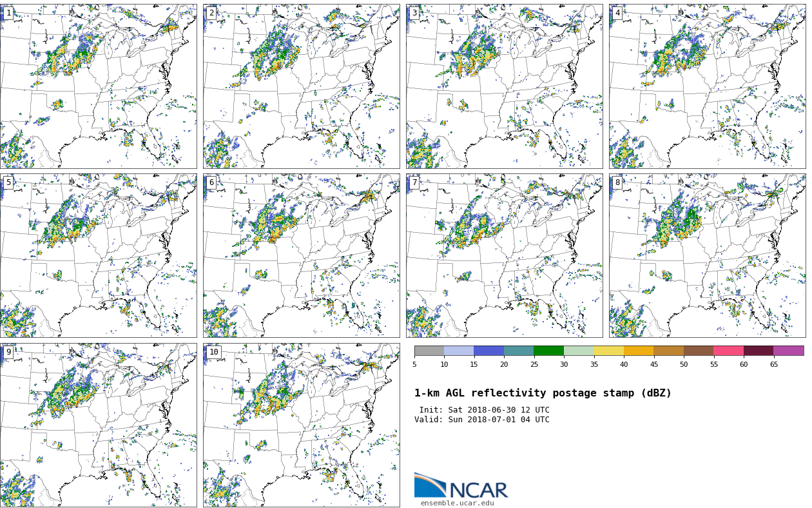The height and width of the screenshot is (508, 812).
Task: Click the gray 5-10 dBZ legend swatch
Action: [429, 351]
